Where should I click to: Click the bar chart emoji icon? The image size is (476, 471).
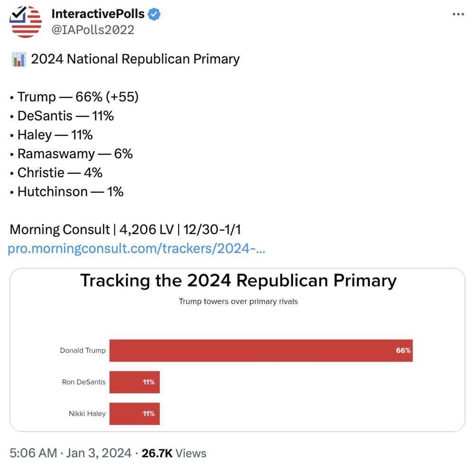pos(19,60)
